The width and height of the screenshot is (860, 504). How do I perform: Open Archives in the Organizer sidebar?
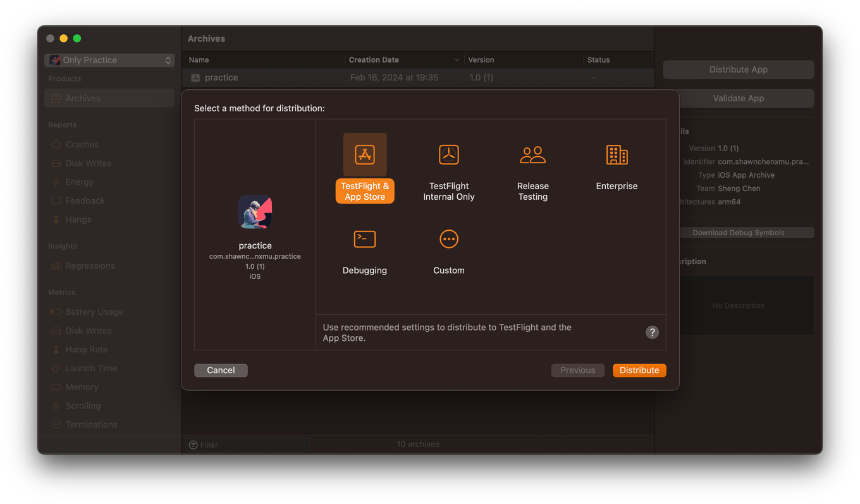tap(109, 98)
